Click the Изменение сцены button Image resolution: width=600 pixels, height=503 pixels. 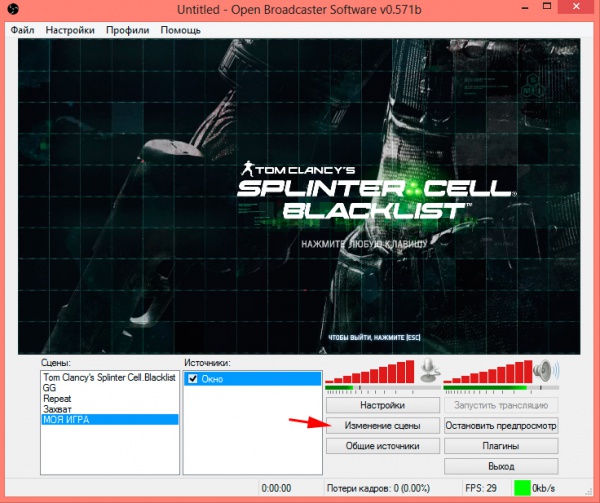click(382, 426)
